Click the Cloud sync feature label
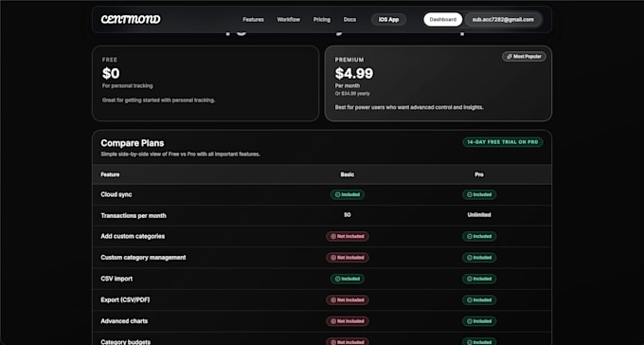 pos(116,194)
